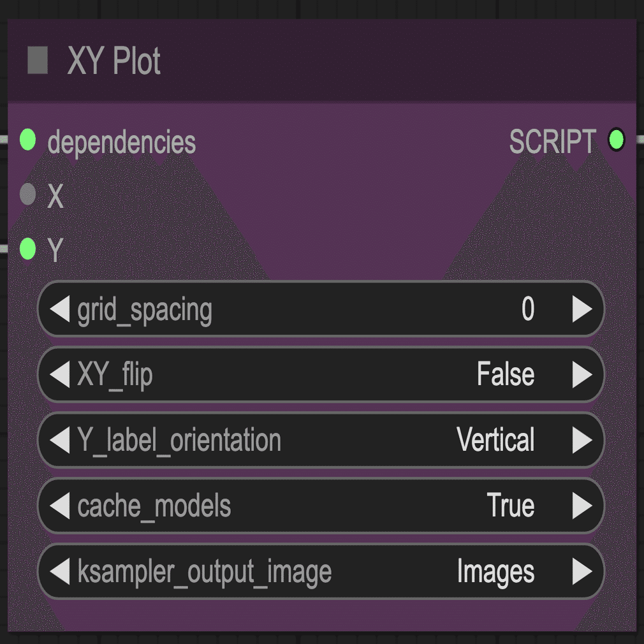Switch cache_models value with left arrow

[60, 506]
